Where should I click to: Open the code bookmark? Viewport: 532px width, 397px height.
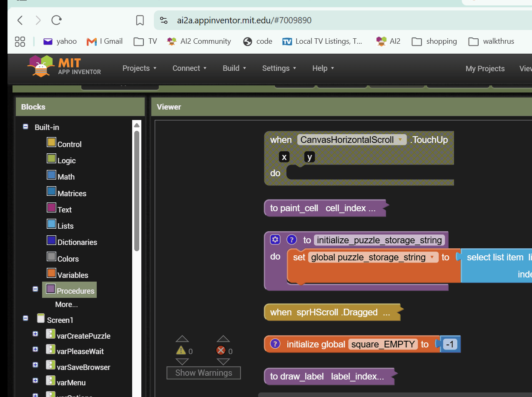pos(258,41)
